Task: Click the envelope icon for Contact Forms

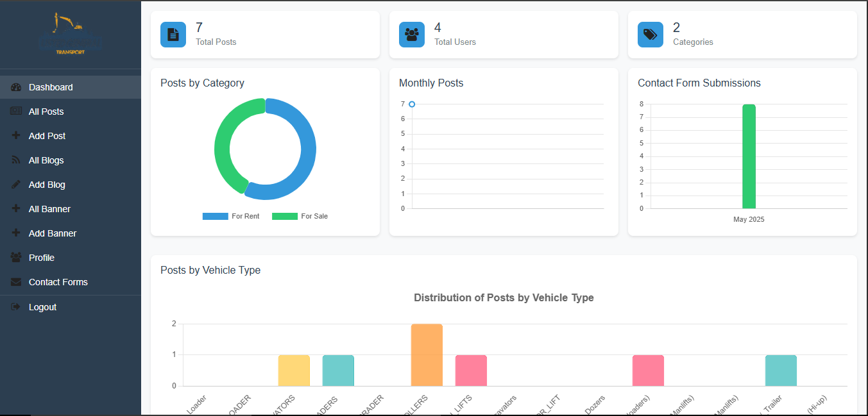Action: (x=16, y=282)
